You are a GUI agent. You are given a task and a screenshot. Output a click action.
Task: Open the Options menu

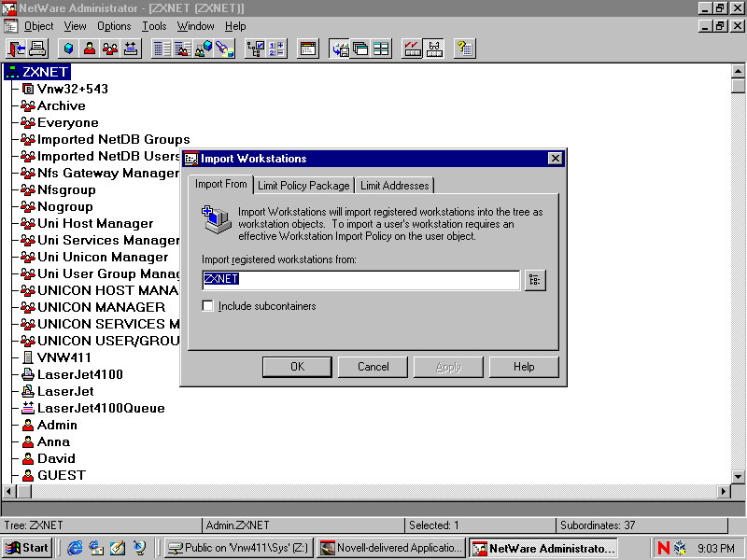pos(114,26)
